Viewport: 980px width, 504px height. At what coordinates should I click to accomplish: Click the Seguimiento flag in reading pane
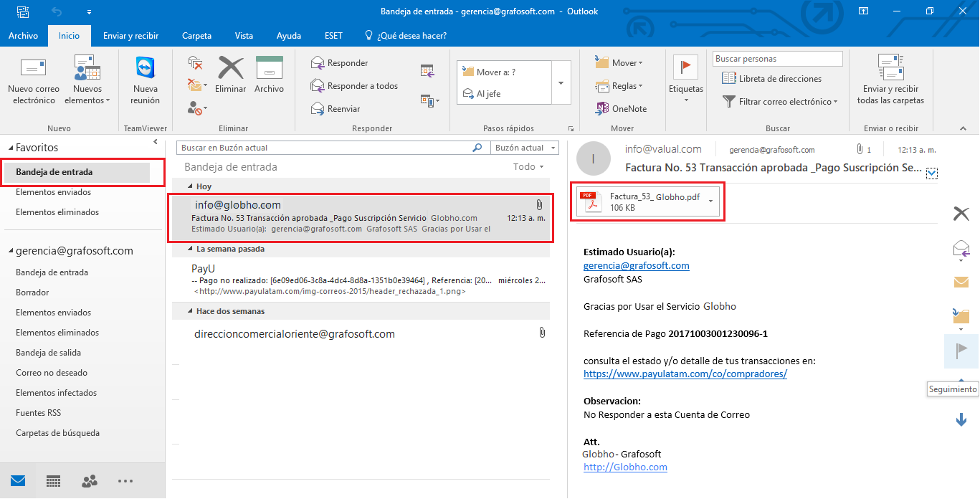pos(961,351)
